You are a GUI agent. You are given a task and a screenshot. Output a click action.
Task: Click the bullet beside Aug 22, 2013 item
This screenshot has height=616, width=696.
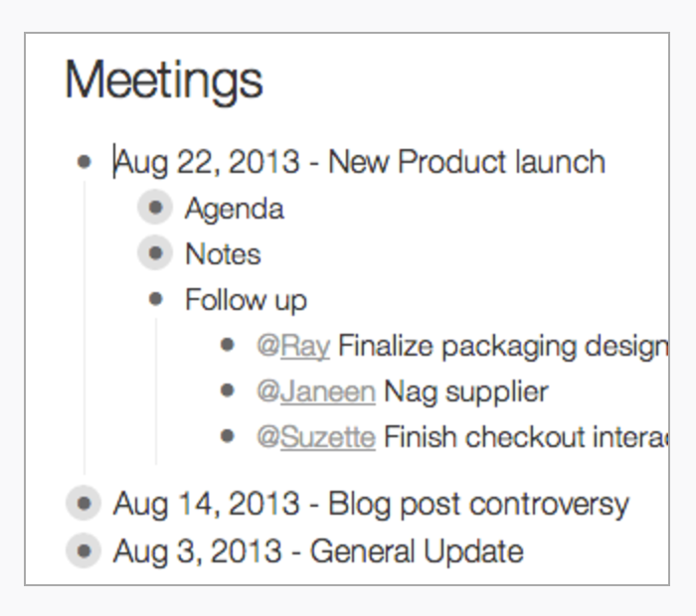[85, 162]
